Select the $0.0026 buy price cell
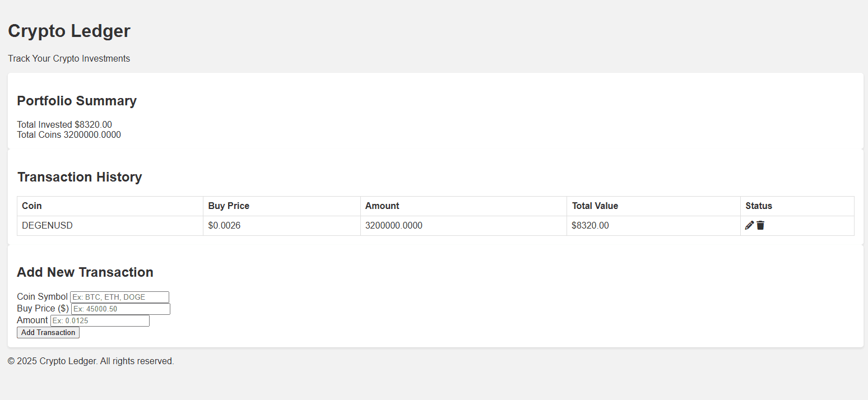Viewport: 868px width, 400px height. tap(282, 226)
